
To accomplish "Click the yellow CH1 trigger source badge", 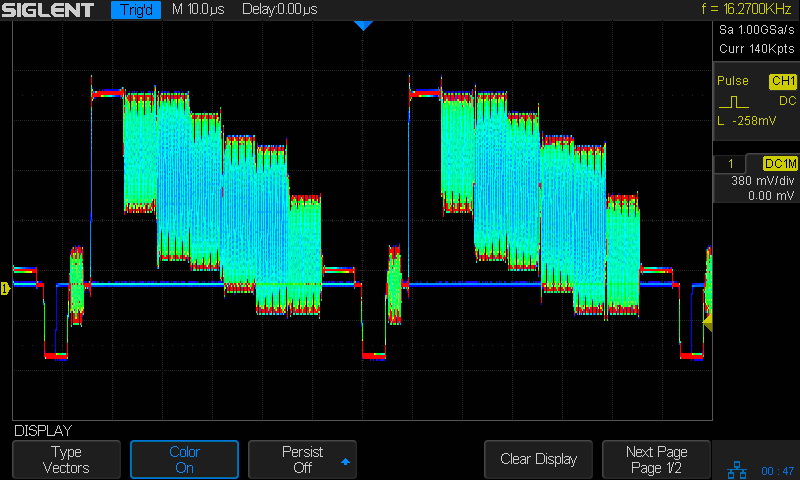I will (782, 81).
